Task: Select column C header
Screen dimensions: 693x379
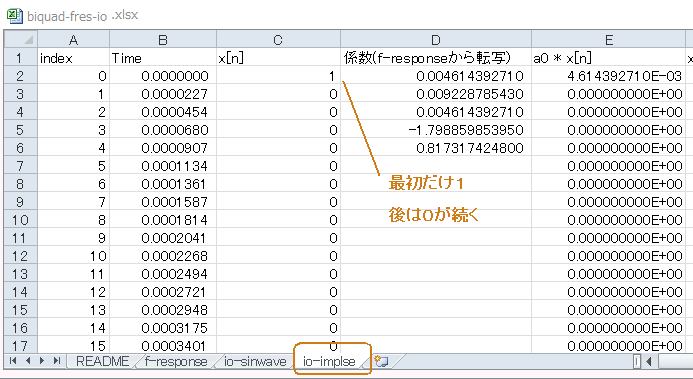Action: tap(278, 40)
